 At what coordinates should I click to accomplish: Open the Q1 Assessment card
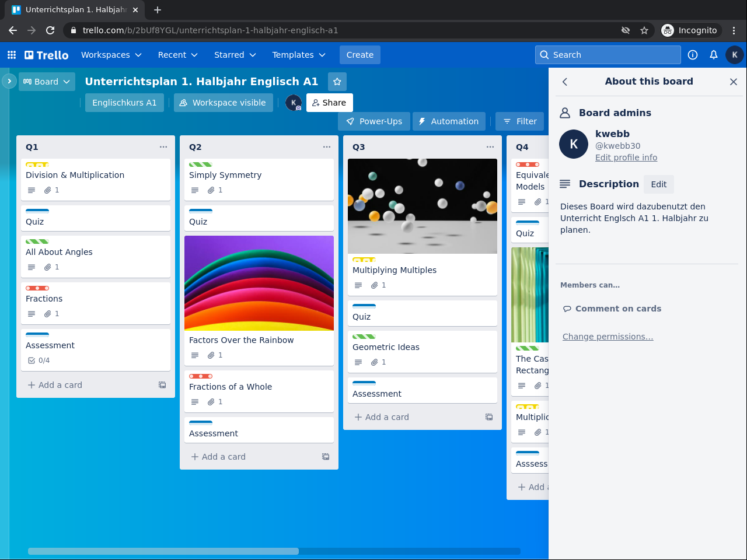click(96, 350)
